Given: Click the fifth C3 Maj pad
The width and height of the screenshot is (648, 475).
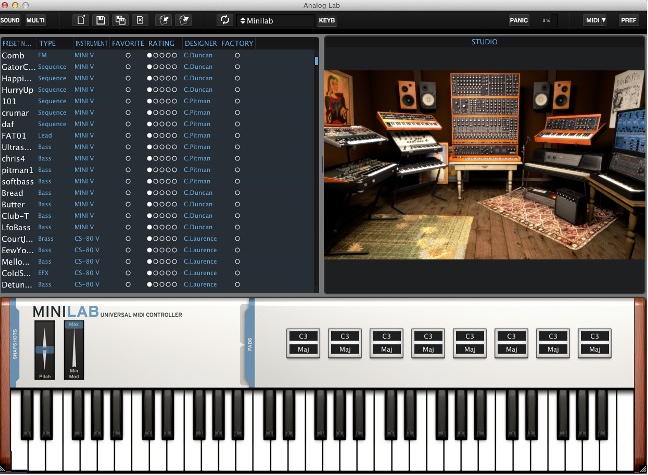Looking at the screenshot, I should tap(470, 343).
